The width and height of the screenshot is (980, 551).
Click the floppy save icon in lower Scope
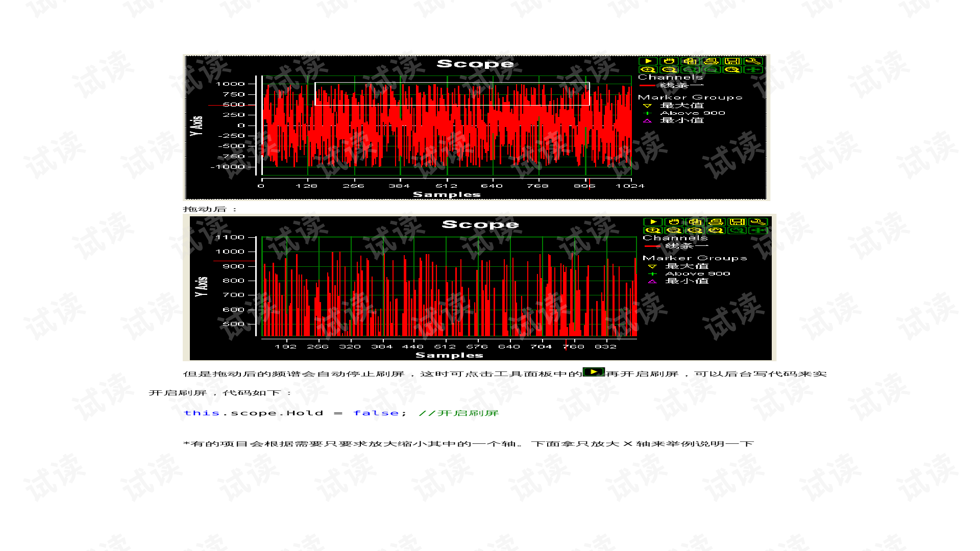coord(737,222)
